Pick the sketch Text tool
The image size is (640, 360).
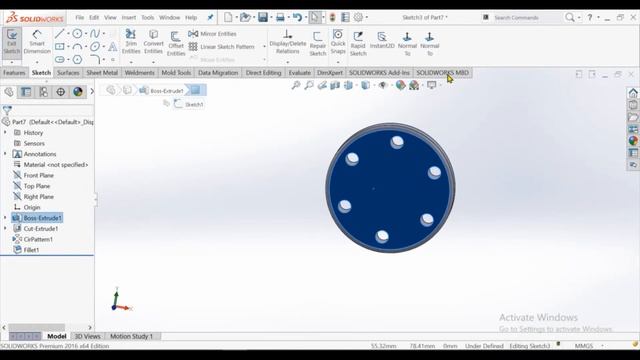tap(113, 47)
